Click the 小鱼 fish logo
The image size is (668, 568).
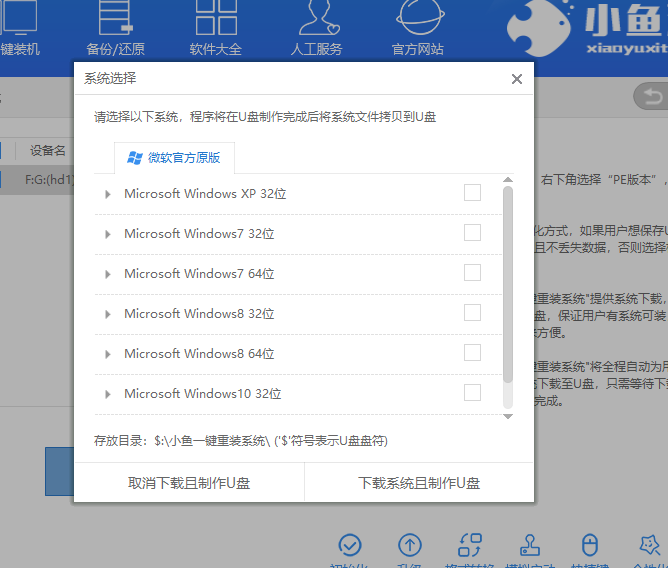pos(539,28)
